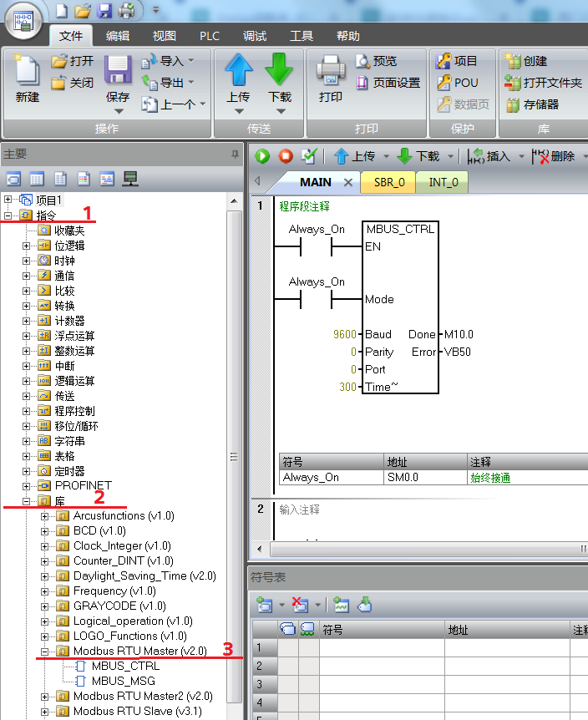This screenshot has width=588, height=720.
Task: Expand the Modbus RTU Slave (v3.1) library
Action: tap(44, 711)
